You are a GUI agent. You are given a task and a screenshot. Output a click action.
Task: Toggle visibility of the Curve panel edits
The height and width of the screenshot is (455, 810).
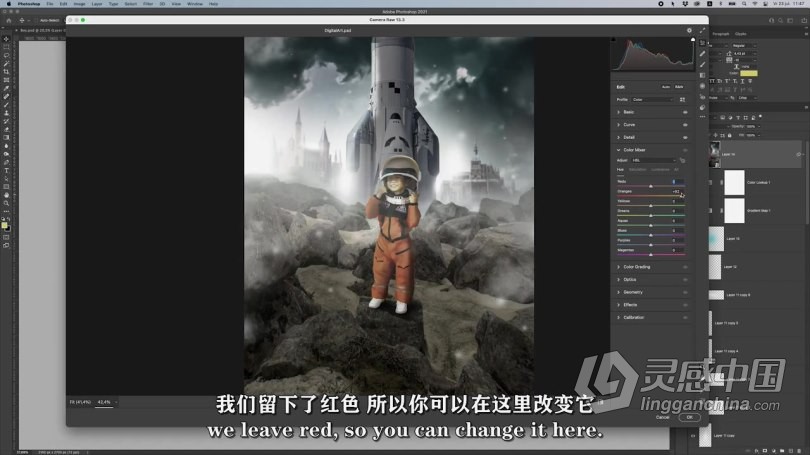(x=685, y=125)
